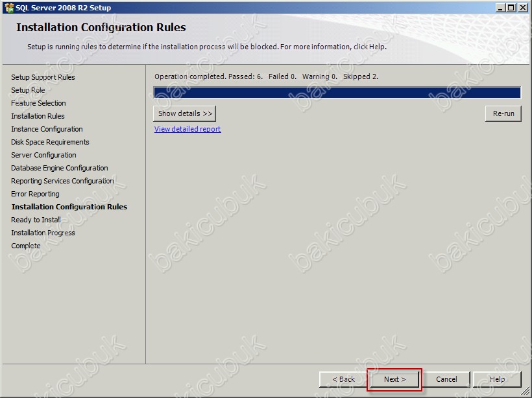Click the Next > button
Screen dimensions: 532x398
tap(394, 379)
